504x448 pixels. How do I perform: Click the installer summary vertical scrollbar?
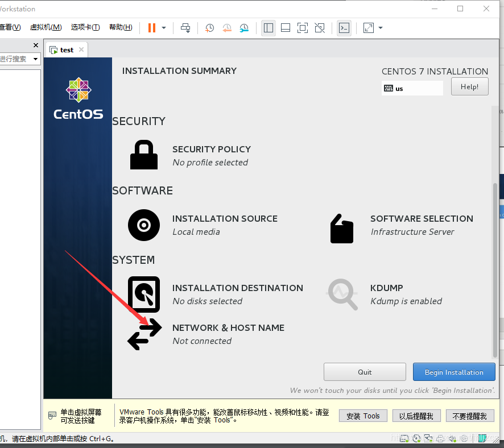495,269
